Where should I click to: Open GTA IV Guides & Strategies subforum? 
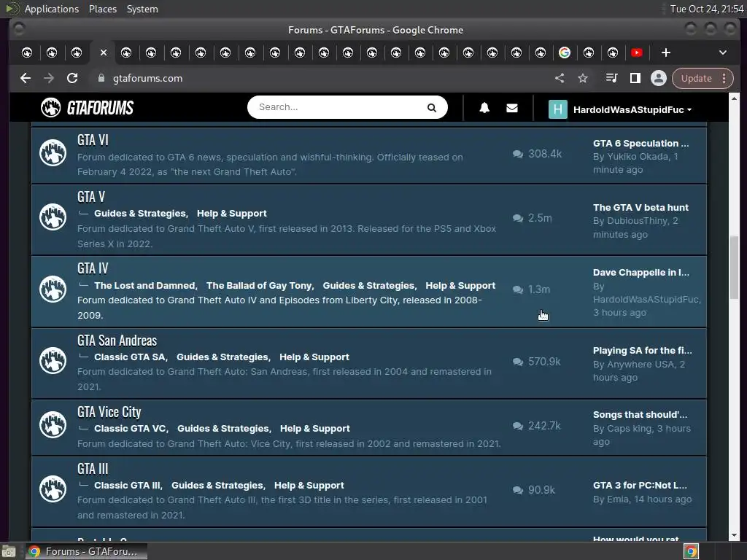pyautogui.click(x=368, y=285)
